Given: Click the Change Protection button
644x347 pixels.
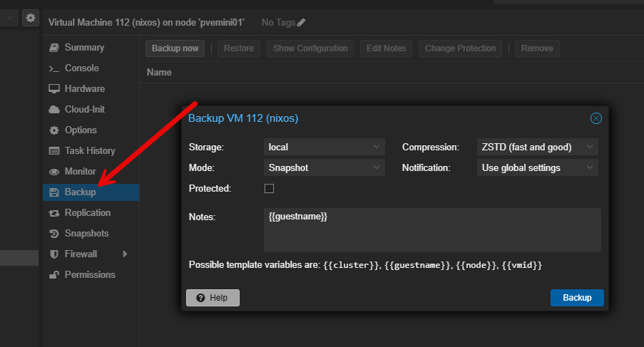Looking at the screenshot, I should (460, 48).
